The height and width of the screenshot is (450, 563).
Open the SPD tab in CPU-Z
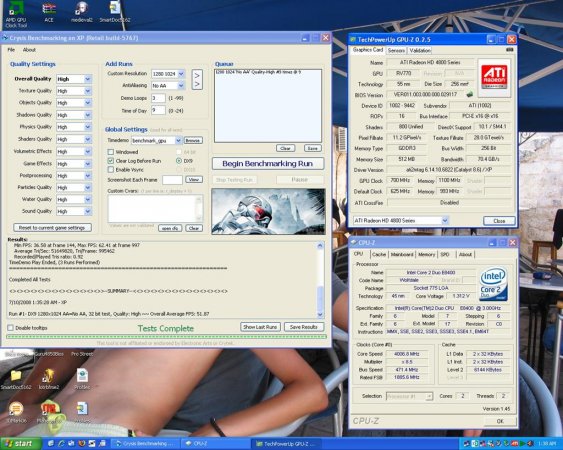pyautogui.click(x=445, y=254)
